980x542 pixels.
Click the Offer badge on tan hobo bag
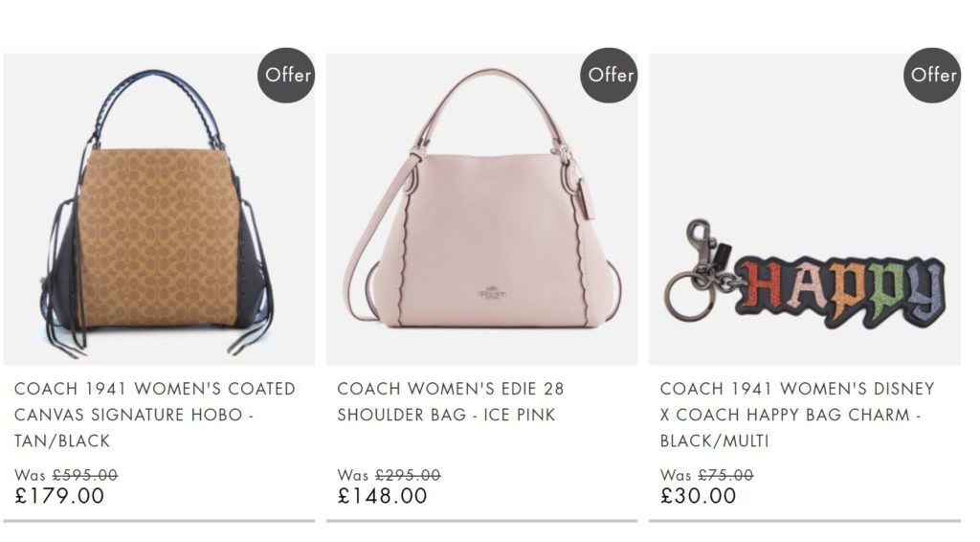tap(286, 76)
